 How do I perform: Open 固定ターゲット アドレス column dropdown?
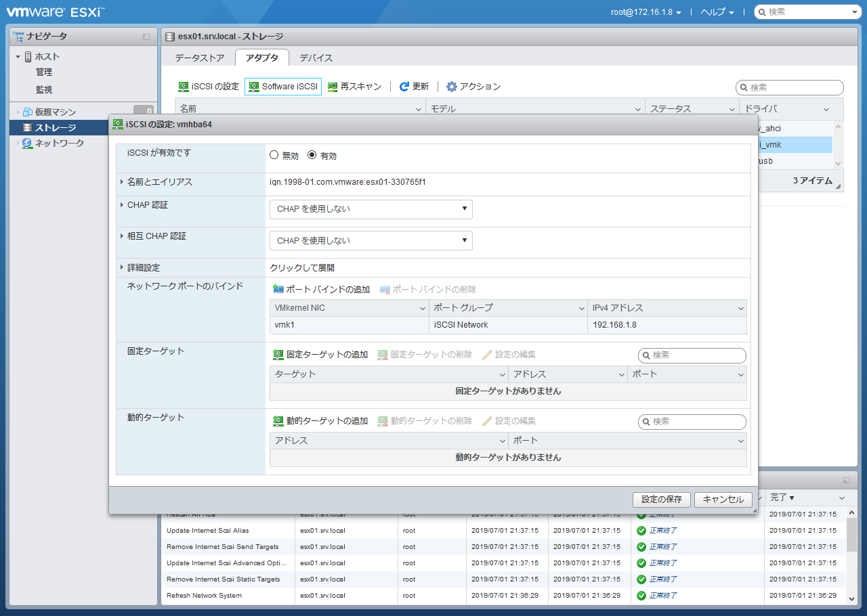pos(621,374)
